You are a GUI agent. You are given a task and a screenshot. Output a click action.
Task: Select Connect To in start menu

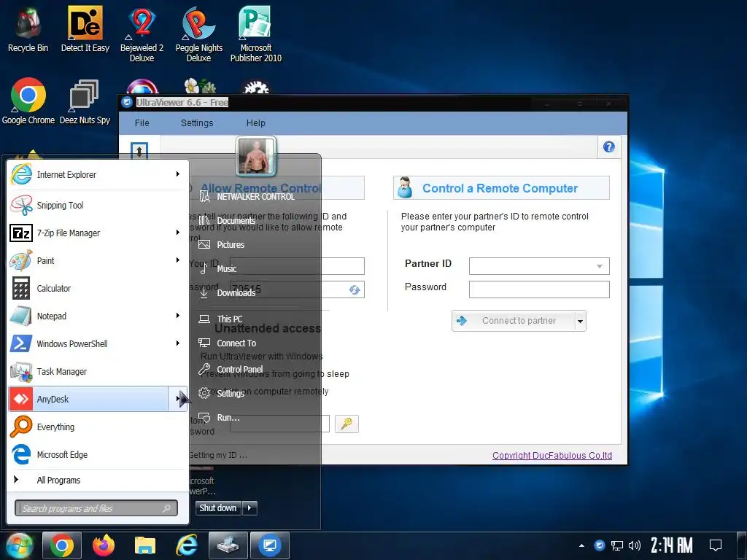tap(236, 343)
